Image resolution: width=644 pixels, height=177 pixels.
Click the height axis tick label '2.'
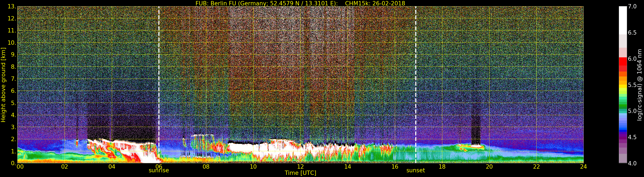click(x=13, y=139)
